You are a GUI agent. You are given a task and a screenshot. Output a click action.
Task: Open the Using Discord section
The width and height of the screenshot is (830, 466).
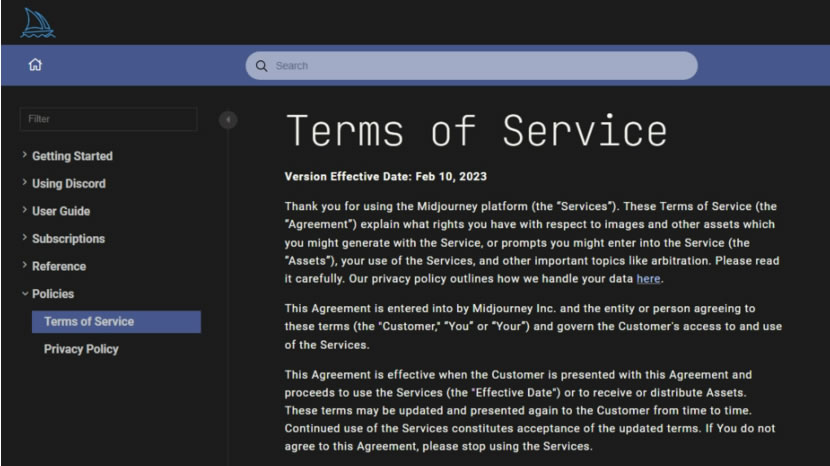[69, 184]
